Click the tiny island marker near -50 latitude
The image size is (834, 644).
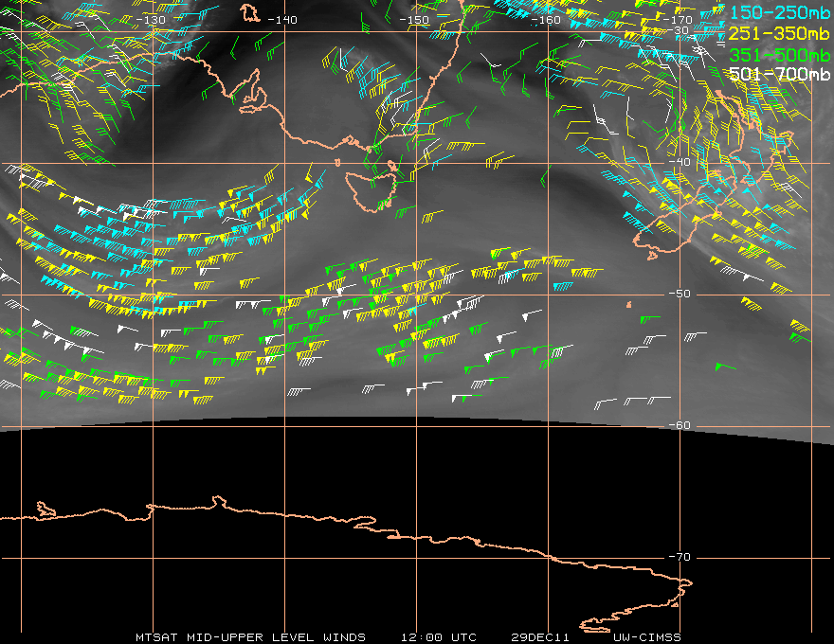[628, 305]
